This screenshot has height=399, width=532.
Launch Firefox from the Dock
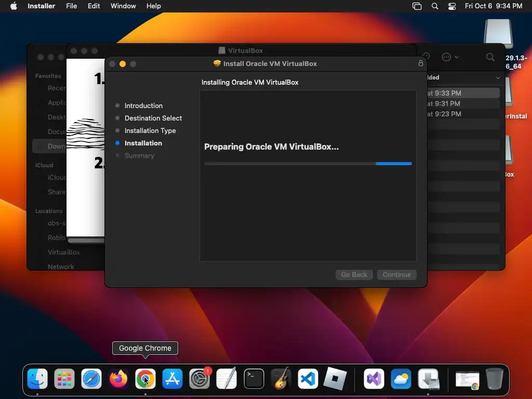tap(118, 379)
